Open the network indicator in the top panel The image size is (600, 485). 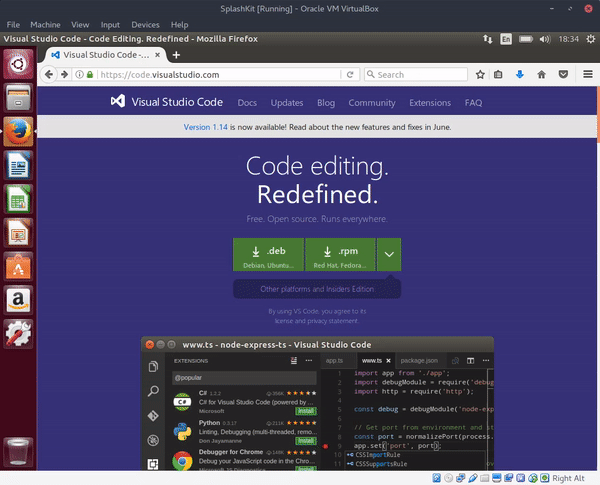pyautogui.click(x=488, y=39)
